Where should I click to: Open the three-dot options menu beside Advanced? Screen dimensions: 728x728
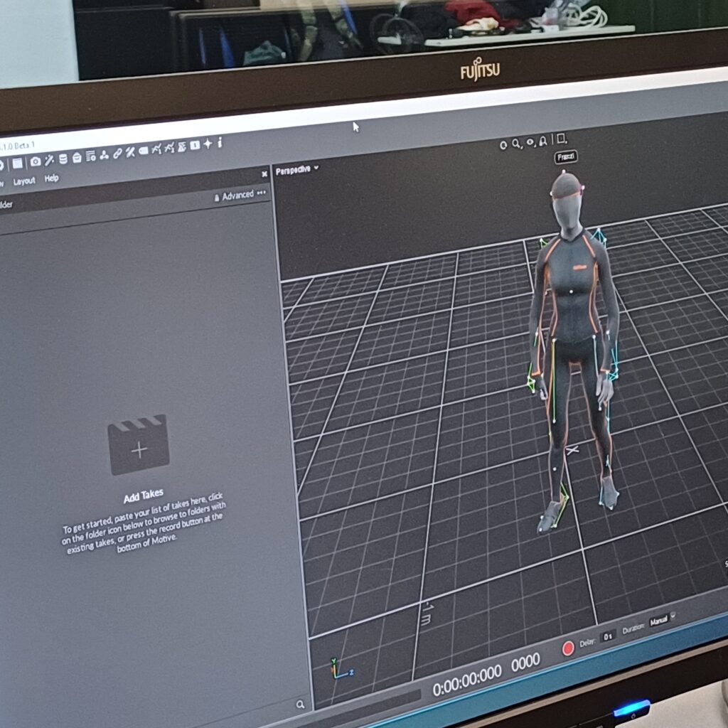(x=262, y=193)
